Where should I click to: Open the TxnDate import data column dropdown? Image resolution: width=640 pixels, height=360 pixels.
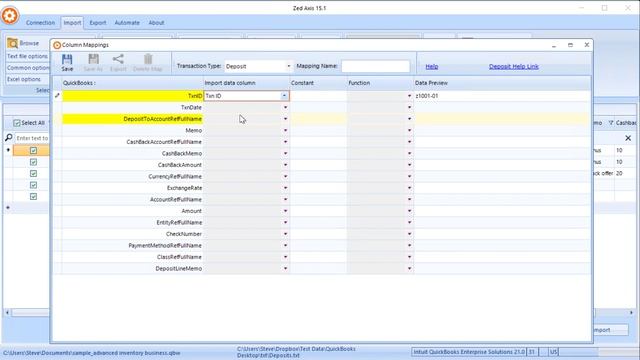(285, 107)
